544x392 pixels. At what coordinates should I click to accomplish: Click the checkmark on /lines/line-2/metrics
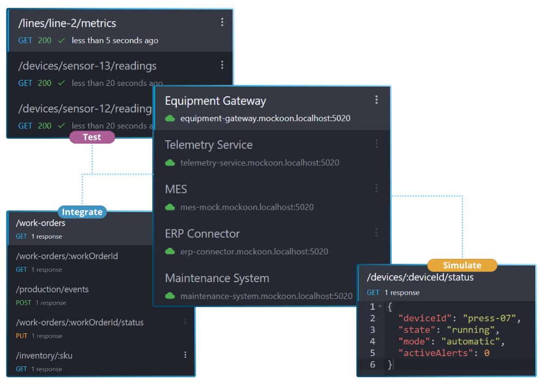coord(61,41)
